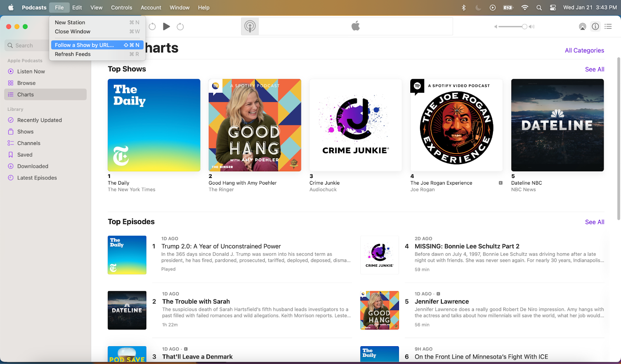Open episode MISSING: Bonnie Lee Schultz Part 2
Screen dimensions: 621x364
coord(467,246)
